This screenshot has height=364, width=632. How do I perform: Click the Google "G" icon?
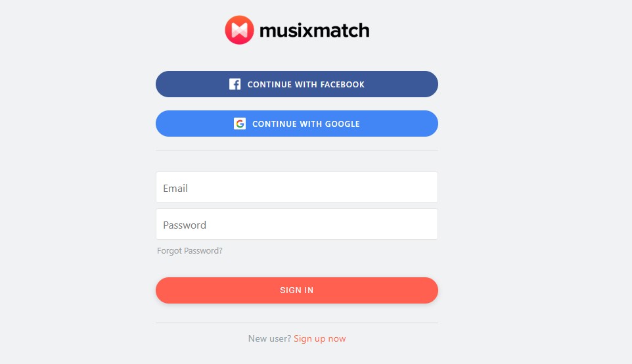click(x=240, y=124)
